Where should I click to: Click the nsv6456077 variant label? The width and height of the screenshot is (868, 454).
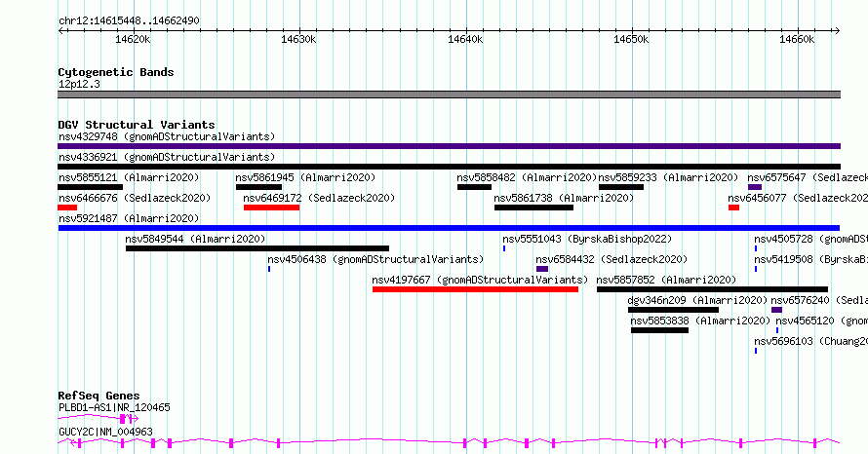pyautogui.click(x=798, y=198)
